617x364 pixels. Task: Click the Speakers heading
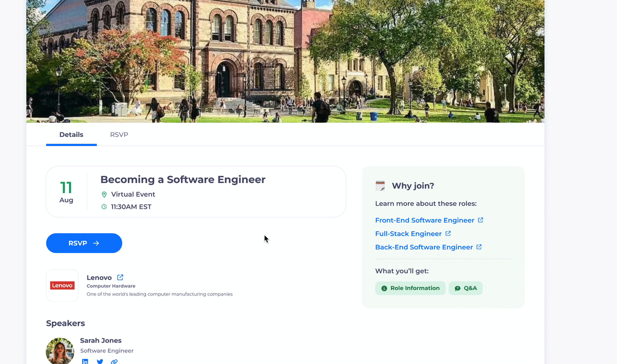[x=65, y=323]
